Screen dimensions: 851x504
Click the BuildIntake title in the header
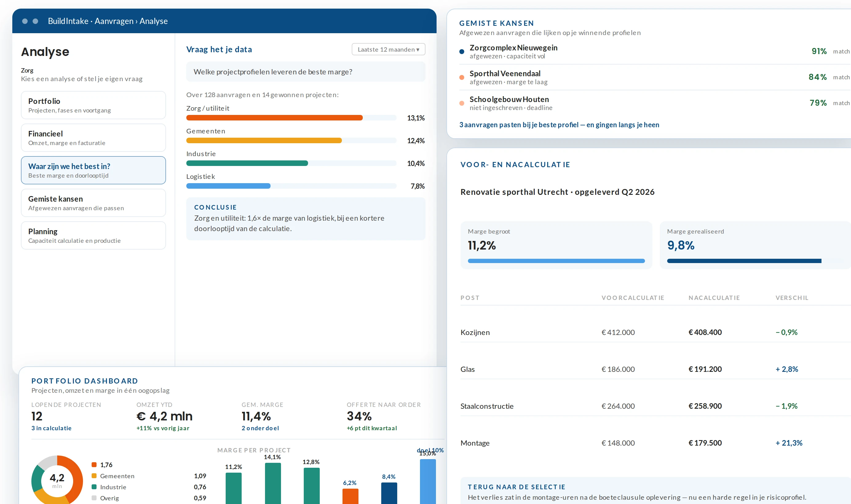tap(68, 21)
